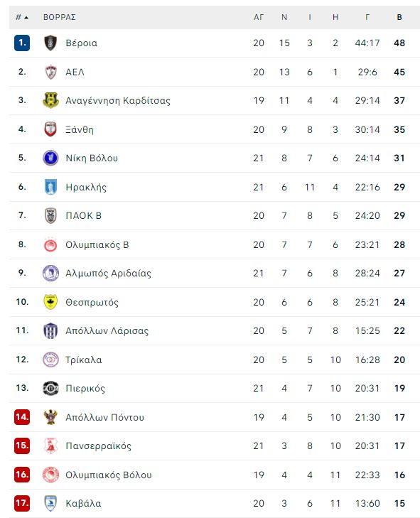Screen dimensions: 420x518
Task: Open the ΠΑΟΚ Β crest icon
Action: (50, 215)
